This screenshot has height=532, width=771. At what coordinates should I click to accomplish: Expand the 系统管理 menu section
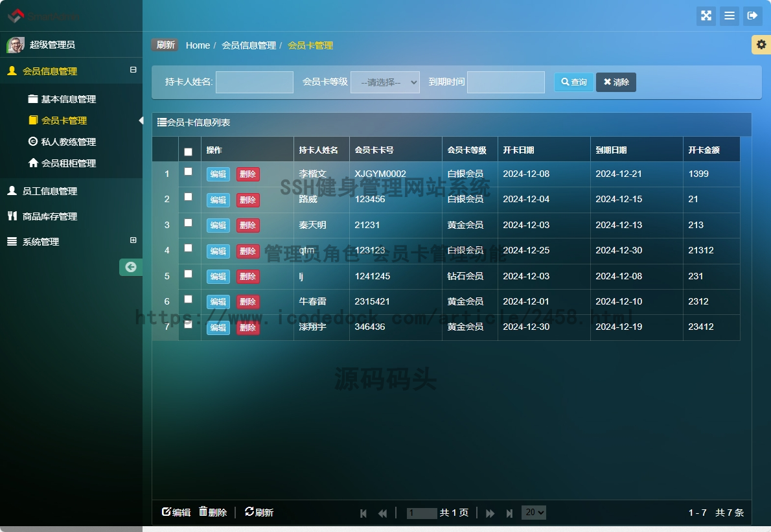[133, 240]
